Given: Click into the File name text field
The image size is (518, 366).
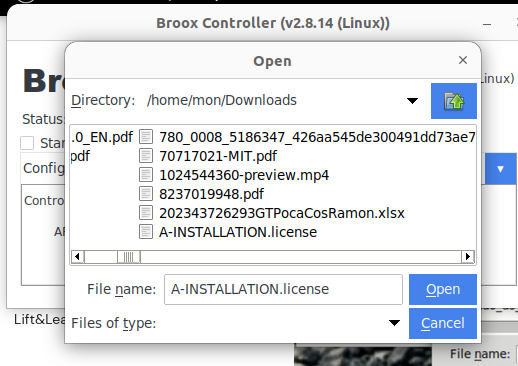Looking at the screenshot, I should (x=283, y=289).
